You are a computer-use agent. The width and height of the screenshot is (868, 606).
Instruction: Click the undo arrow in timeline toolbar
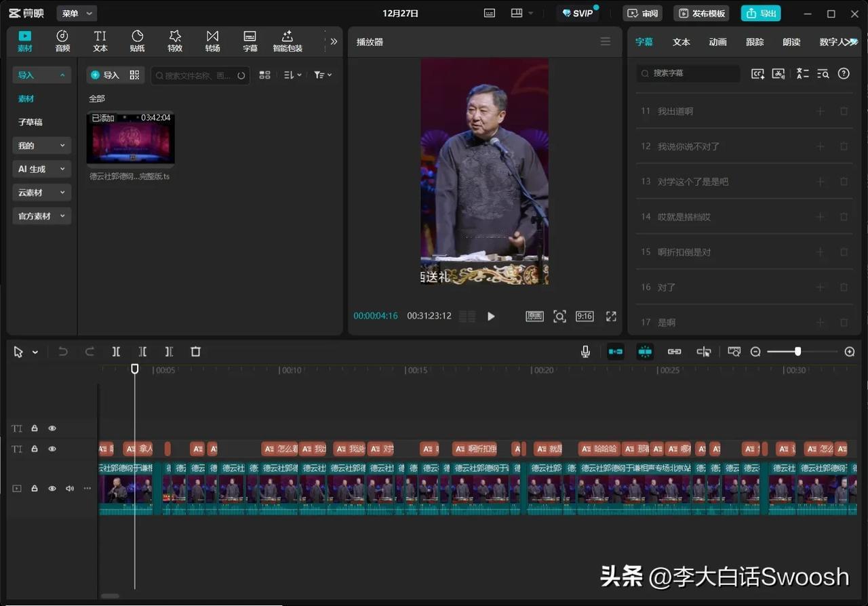click(63, 352)
